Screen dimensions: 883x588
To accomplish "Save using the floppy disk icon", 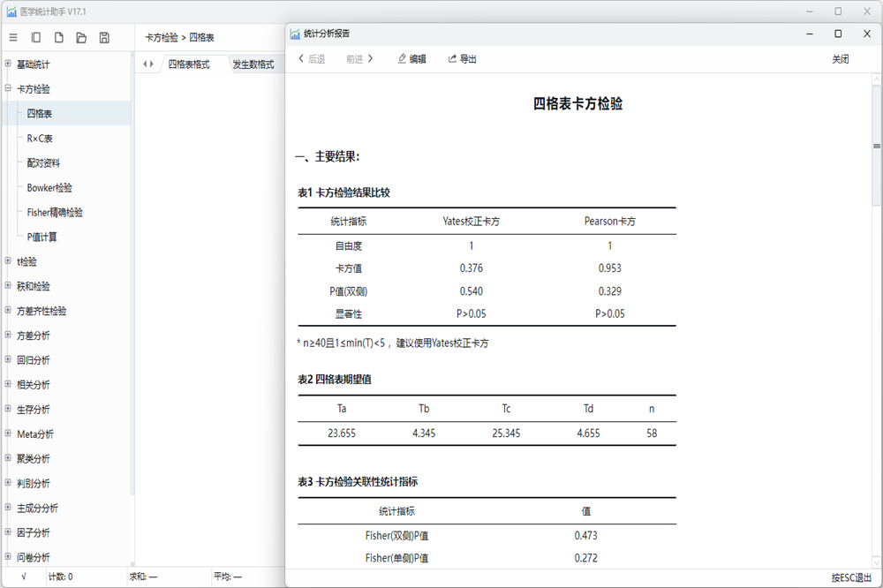I will (x=104, y=38).
